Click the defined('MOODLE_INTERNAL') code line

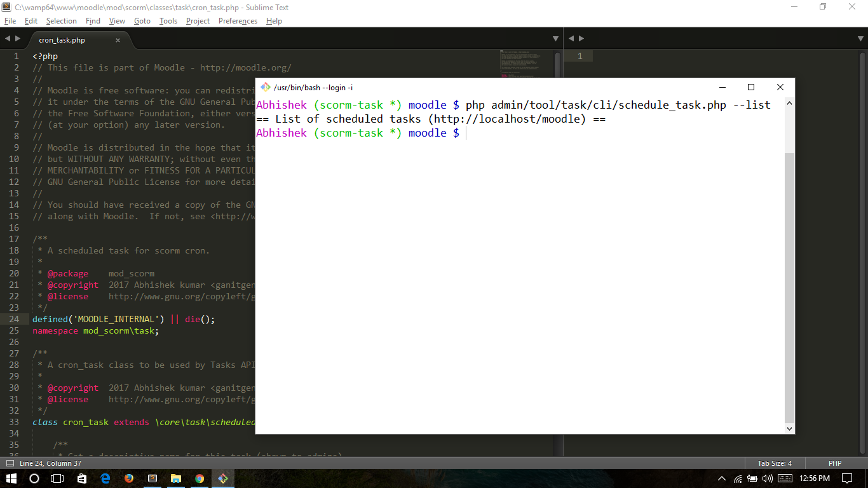point(124,319)
